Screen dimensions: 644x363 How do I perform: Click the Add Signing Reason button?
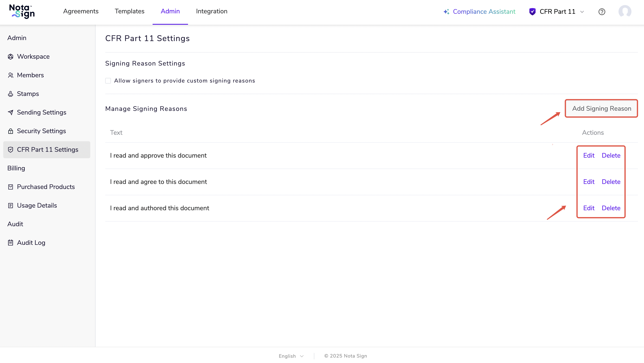coord(601,108)
